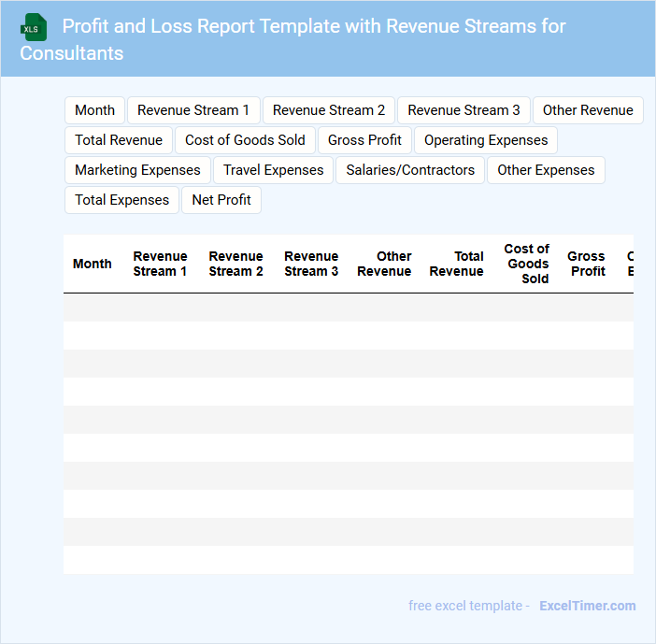The width and height of the screenshot is (656, 644).
Task: Choose the Revenue Stream 3 tag
Action: pyautogui.click(x=463, y=110)
